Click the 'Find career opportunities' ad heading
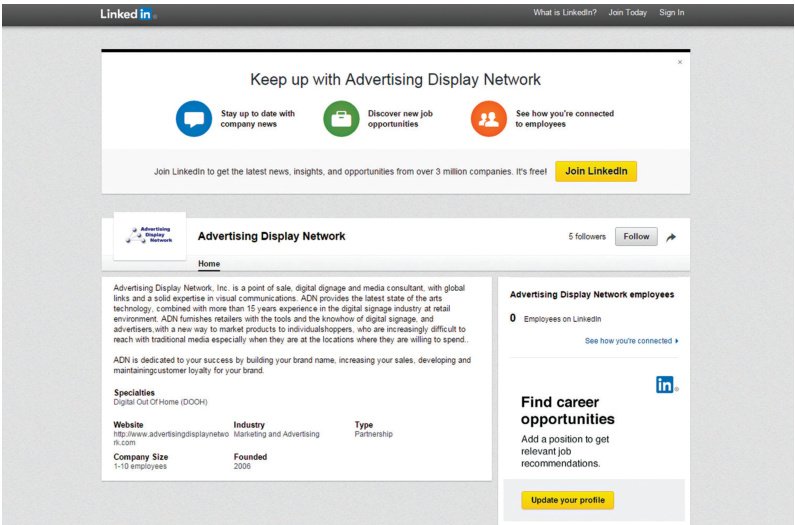The height and width of the screenshot is (525, 795). tap(567, 410)
